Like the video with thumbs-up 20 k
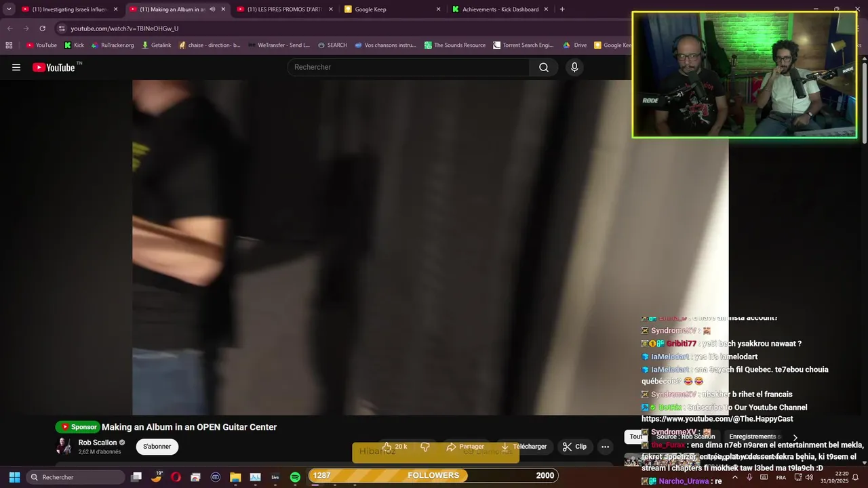This screenshot has width=868, height=488. coord(395,447)
